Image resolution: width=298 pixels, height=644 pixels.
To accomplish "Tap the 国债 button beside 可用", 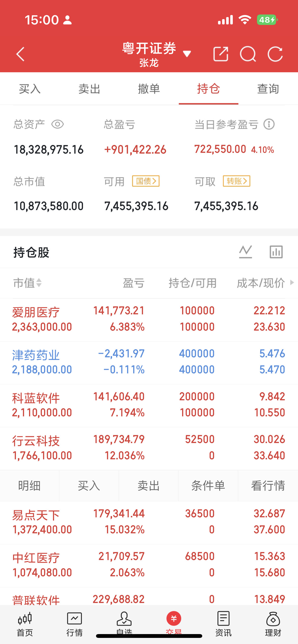I will coord(146,181).
